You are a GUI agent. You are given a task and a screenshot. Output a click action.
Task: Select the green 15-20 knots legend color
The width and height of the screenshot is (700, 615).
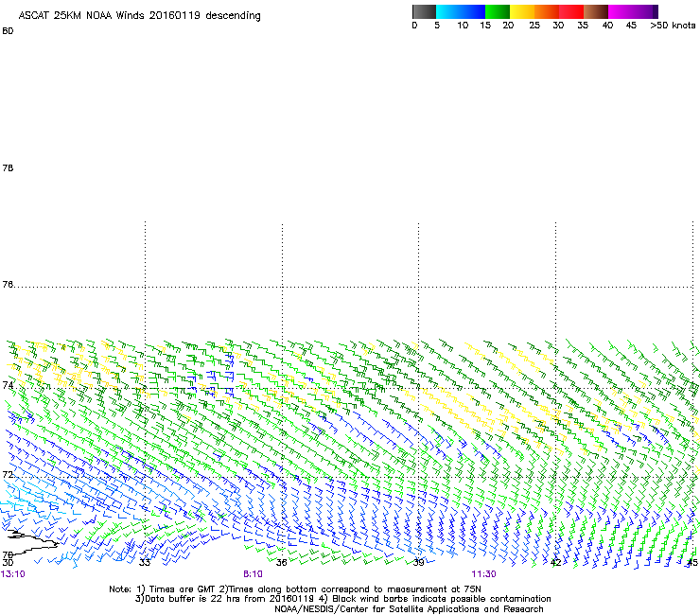[498, 11]
